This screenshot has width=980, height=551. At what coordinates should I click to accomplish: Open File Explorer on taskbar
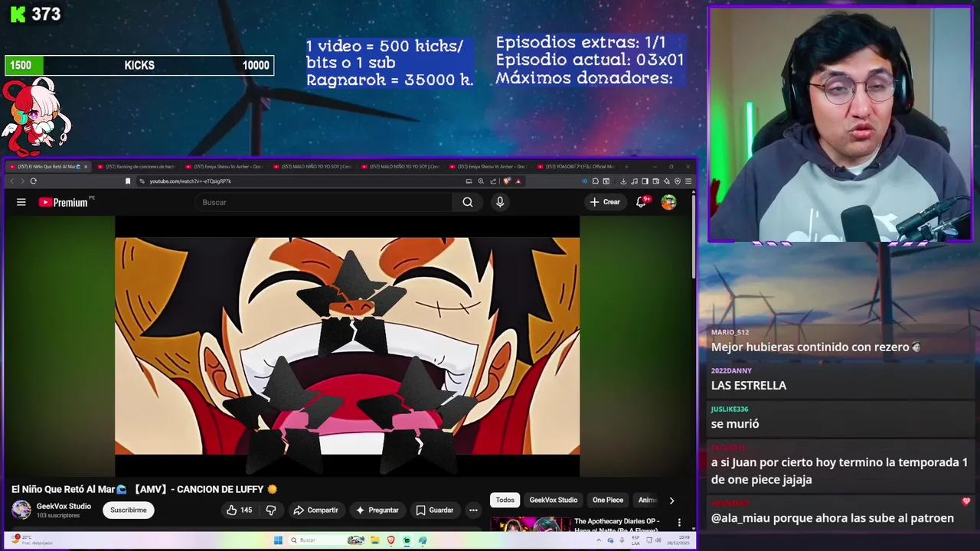[375, 540]
